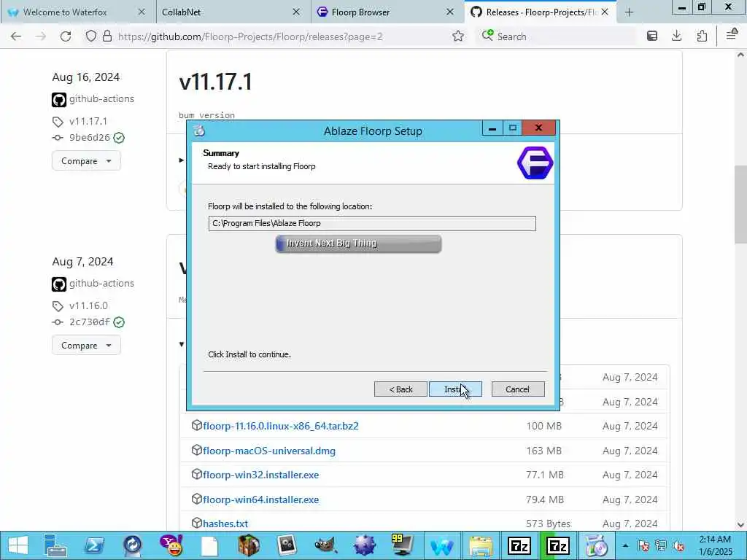
Task: Click the commit check status icon for 9be6d26
Action: 119,138
